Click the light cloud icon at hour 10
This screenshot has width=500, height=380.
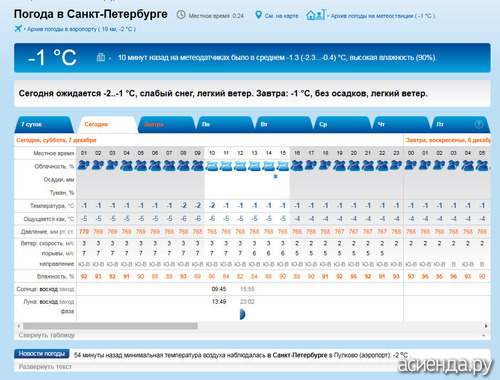click(212, 165)
